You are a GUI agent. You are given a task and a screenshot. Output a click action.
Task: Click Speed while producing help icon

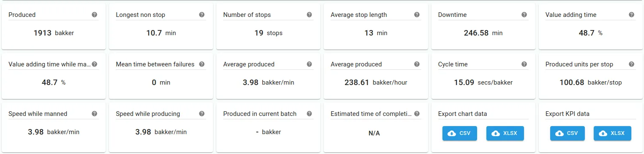coord(202,114)
